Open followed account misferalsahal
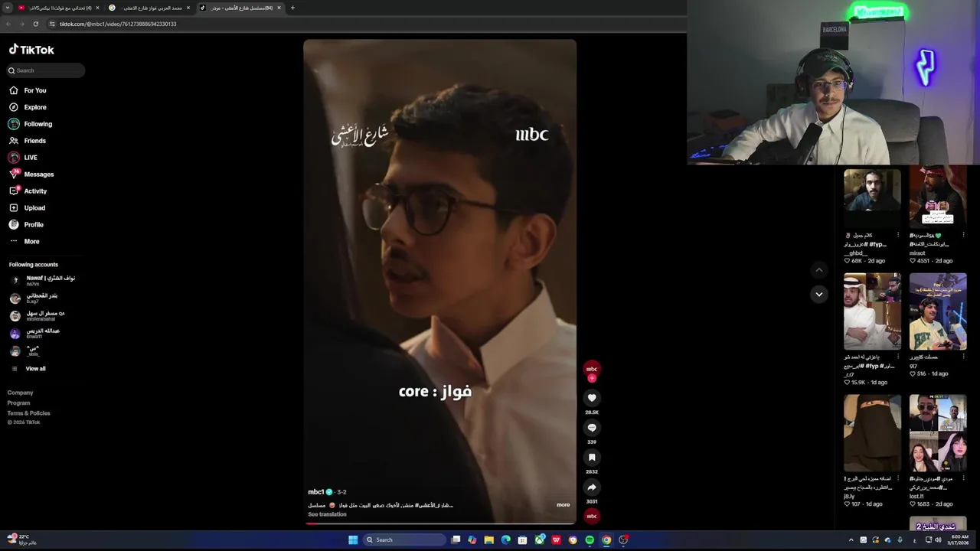 point(38,315)
